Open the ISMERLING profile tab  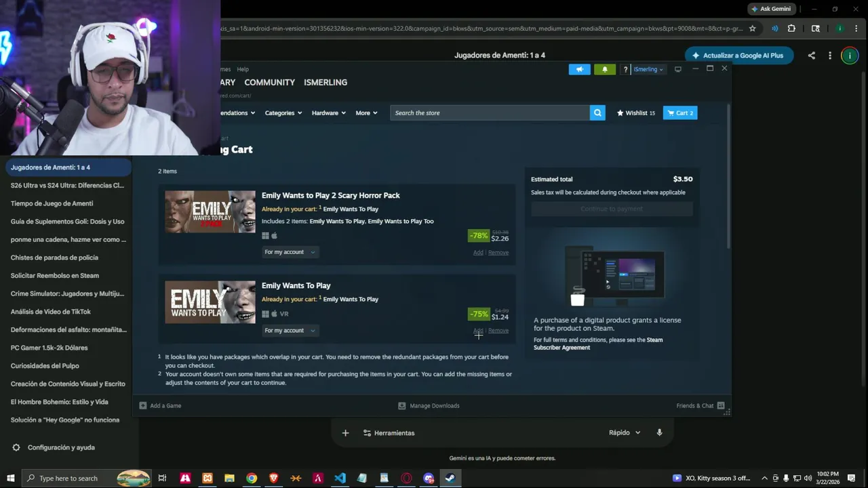[x=325, y=82]
